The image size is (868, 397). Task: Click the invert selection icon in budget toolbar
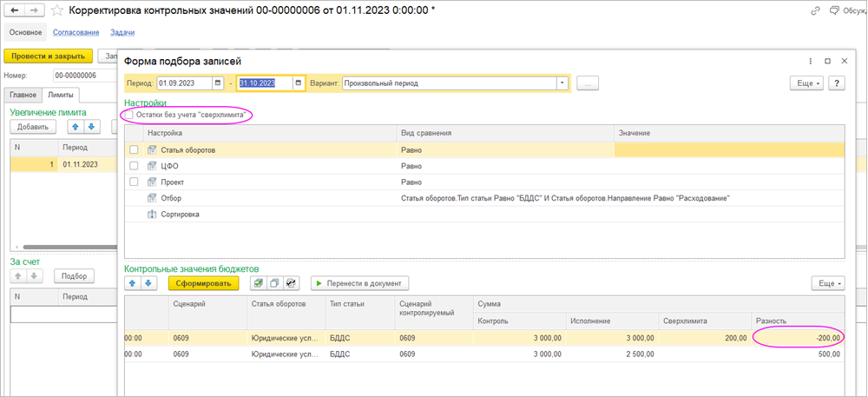click(x=292, y=283)
